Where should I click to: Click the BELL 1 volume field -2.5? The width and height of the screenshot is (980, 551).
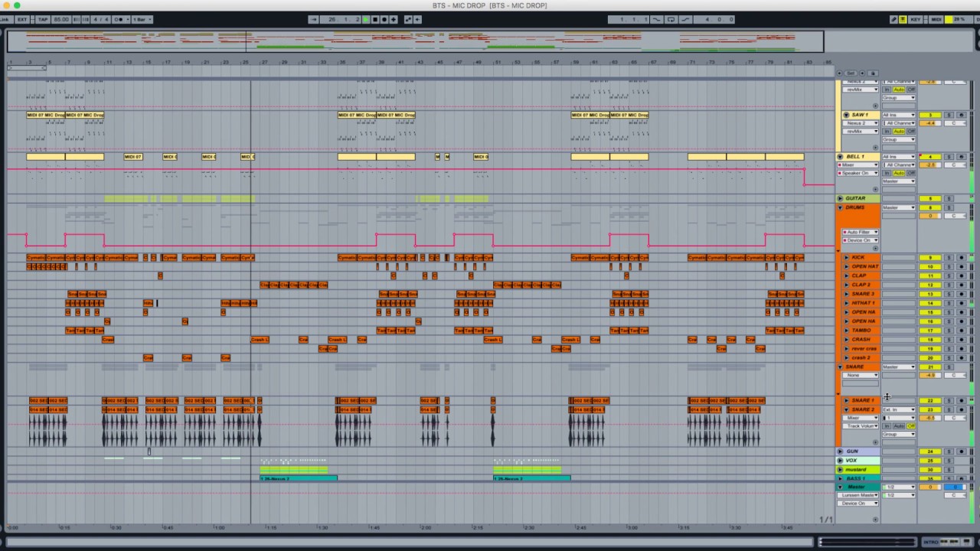tap(930, 165)
